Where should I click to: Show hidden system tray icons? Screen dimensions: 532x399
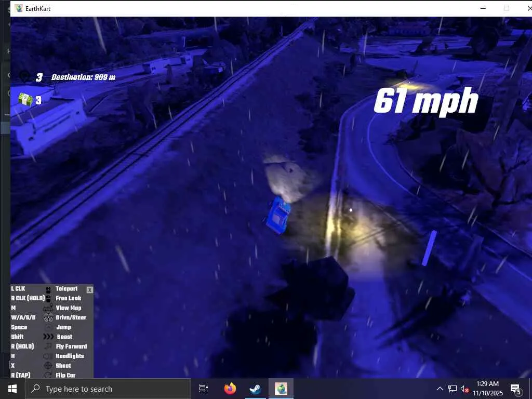pyautogui.click(x=440, y=389)
